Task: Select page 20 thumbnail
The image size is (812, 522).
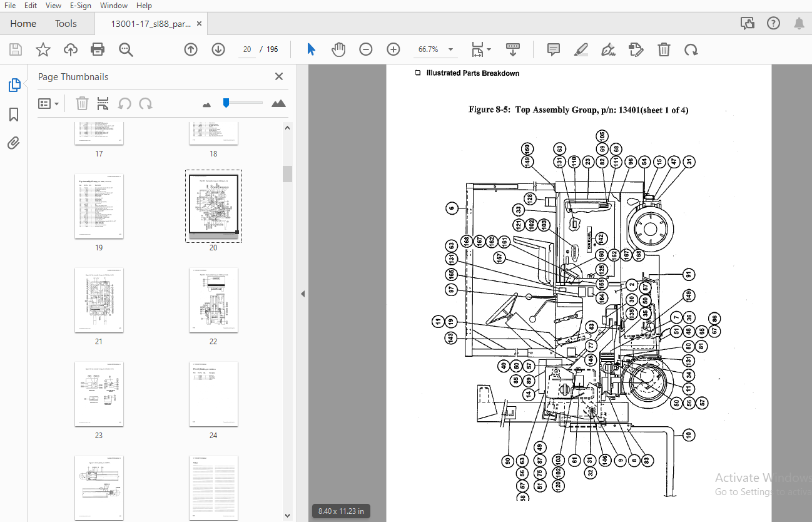Action: click(213, 207)
